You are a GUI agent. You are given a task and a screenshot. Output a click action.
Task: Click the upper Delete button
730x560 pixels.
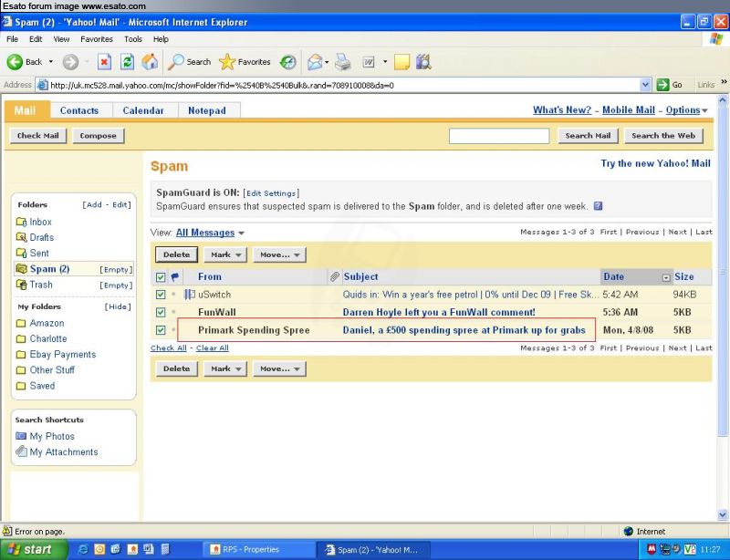coord(176,254)
